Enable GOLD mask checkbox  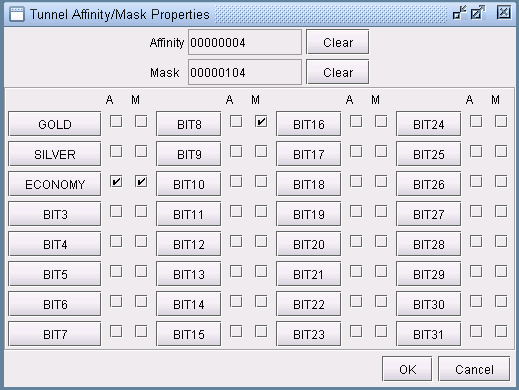[141, 121]
